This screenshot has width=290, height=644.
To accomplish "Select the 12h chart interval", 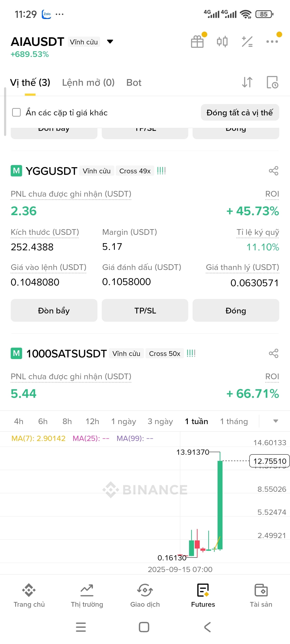I will pos(92,421).
